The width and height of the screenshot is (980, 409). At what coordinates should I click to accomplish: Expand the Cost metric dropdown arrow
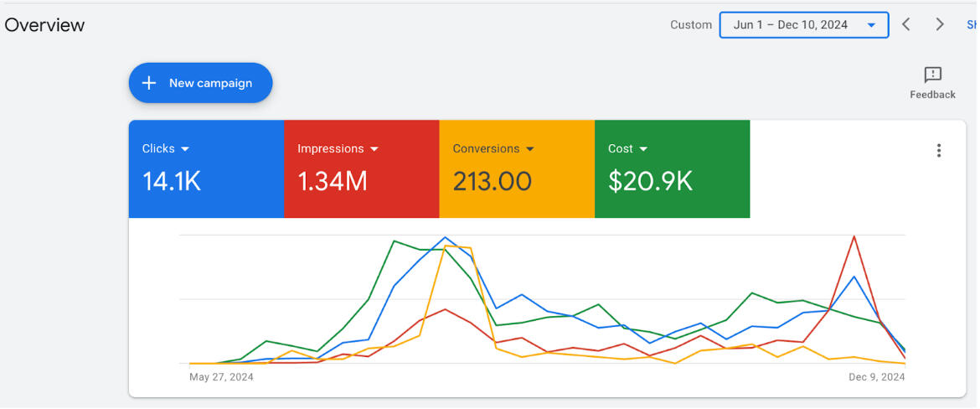pos(643,149)
